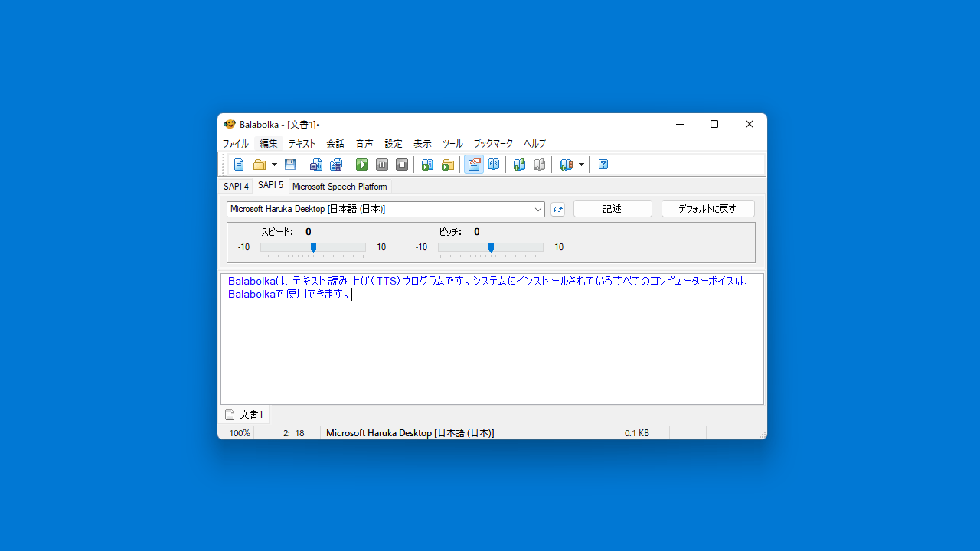Switch to Microsoft Speech Platform tab
The image size is (980, 551).
(340, 187)
